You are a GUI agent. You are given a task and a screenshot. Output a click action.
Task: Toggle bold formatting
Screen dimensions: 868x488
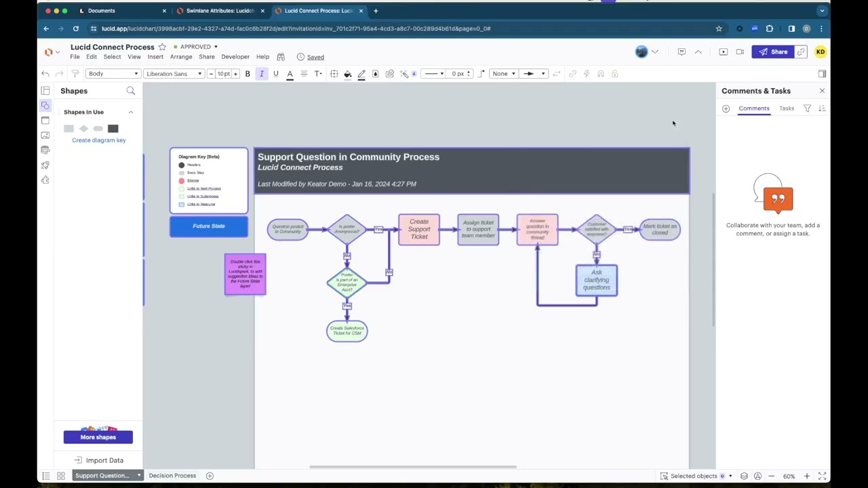click(x=248, y=74)
